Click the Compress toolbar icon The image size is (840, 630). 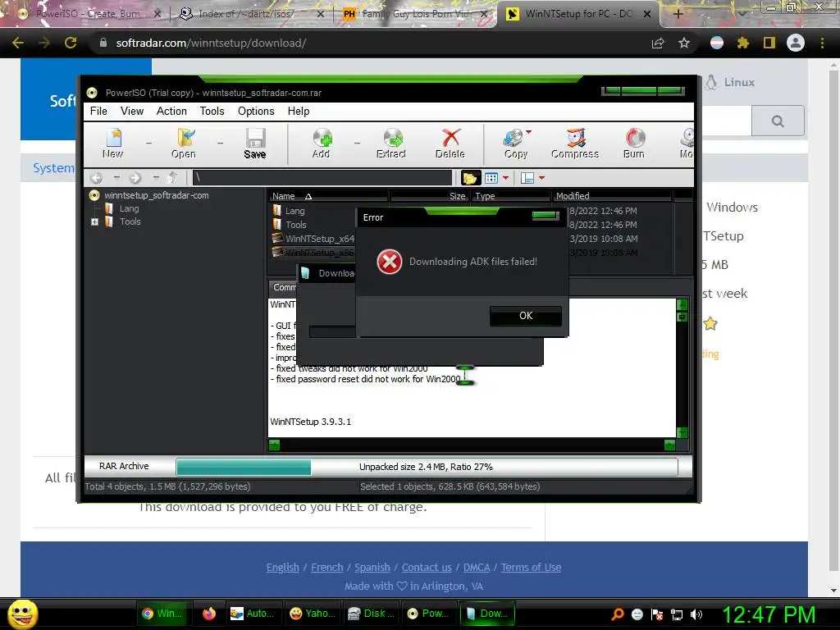tap(575, 144)
